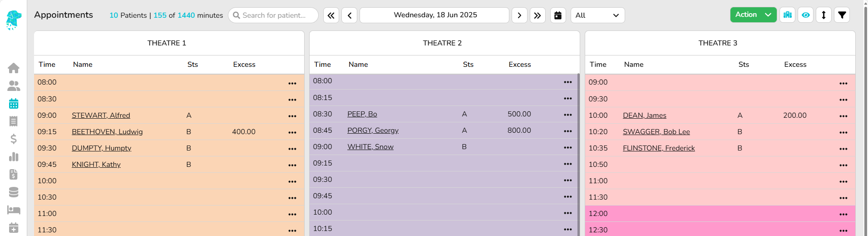Click the filter funnel icon

[x=842, y=15]
